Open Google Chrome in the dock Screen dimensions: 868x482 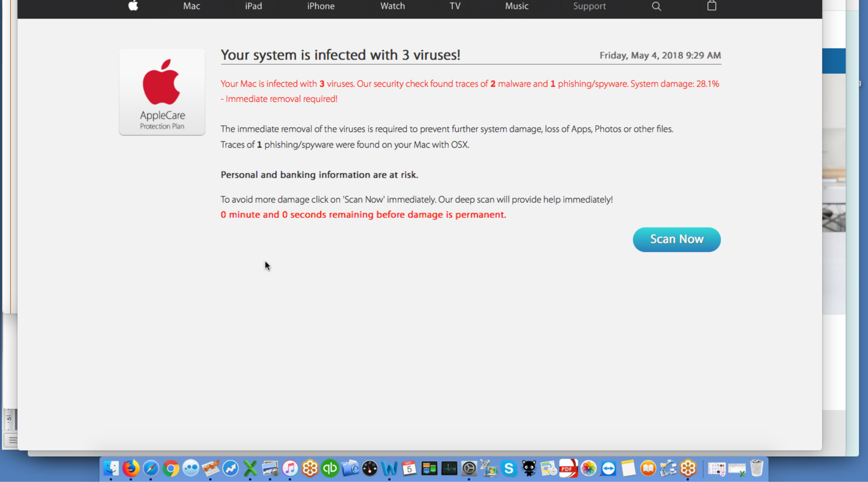[170, 468]
